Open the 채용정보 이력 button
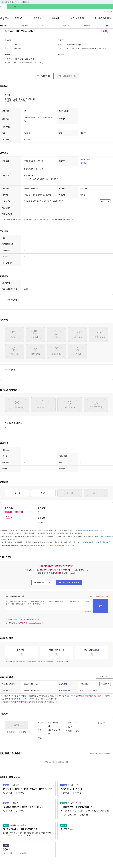Image resolution: width=113 pixels, height=868 pixels. (101, 723)
